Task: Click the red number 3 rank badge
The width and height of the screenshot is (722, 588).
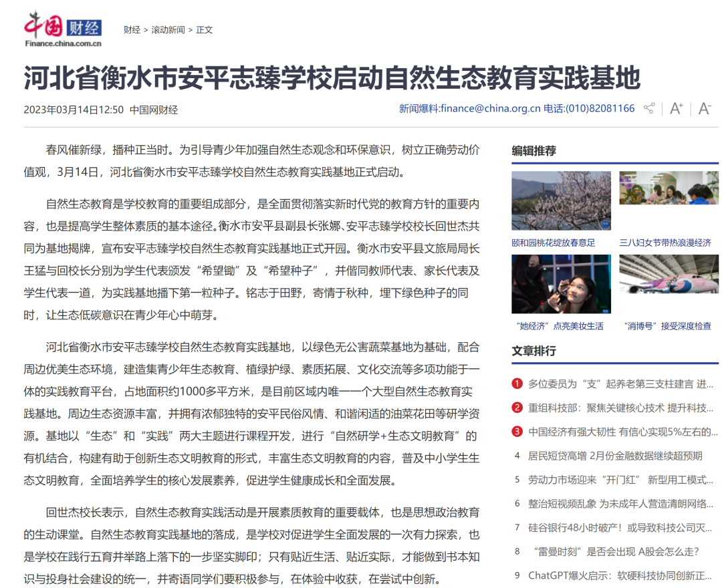Action: tap(517, 431)
